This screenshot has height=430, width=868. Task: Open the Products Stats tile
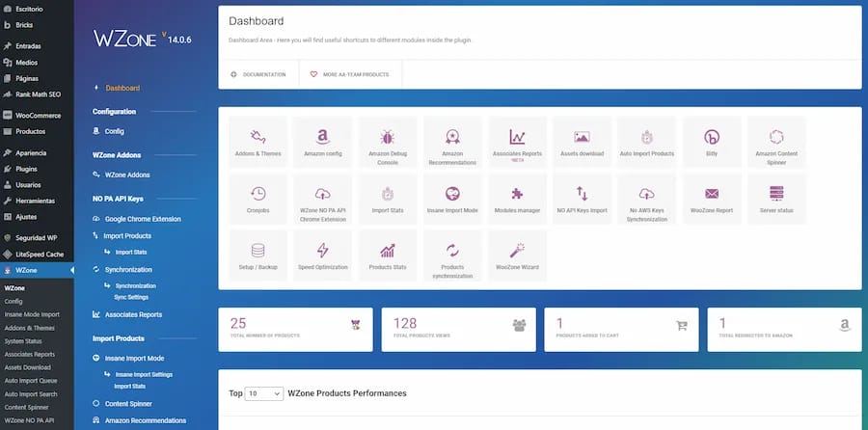click(388, 255)
